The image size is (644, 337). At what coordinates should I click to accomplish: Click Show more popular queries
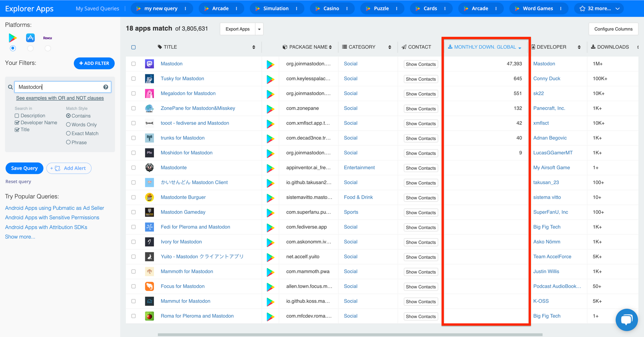click(20, 237)
